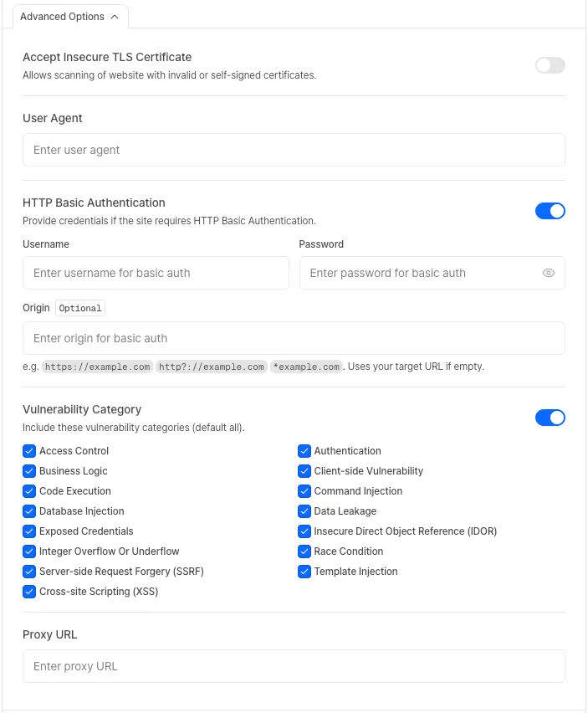Deselect the Race Condition category
Viewport: 588px width, 713px height.
tap(304, 551)
